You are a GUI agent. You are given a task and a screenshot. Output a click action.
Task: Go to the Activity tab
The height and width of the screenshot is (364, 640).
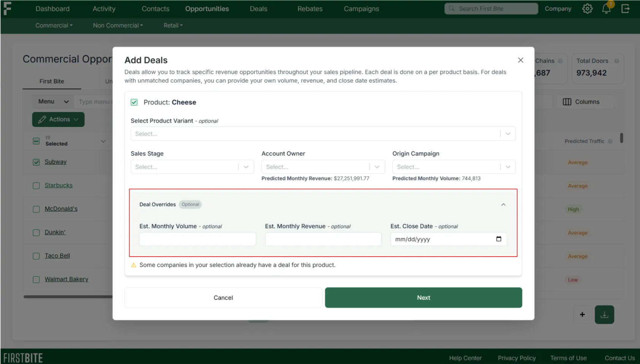[x=104, y=9]
